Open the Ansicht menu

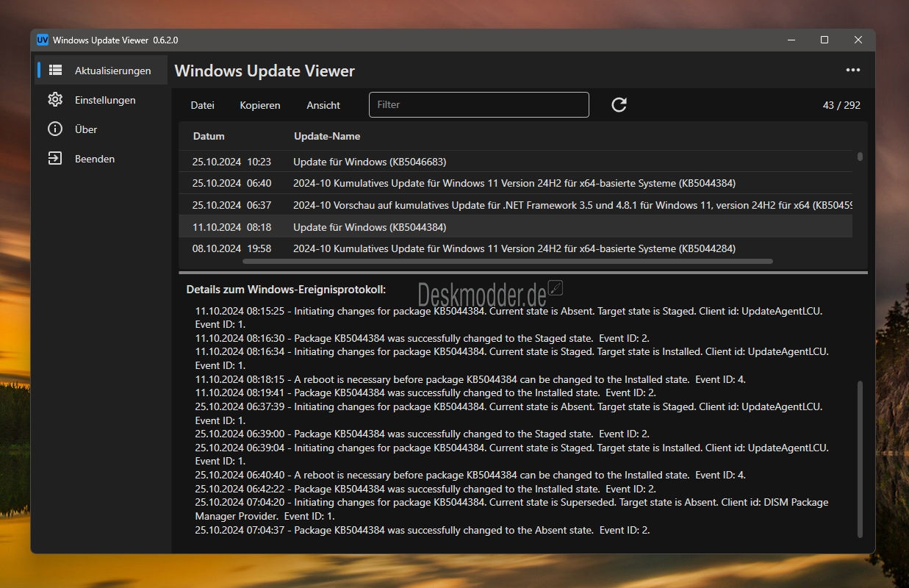tap(323, 105)
